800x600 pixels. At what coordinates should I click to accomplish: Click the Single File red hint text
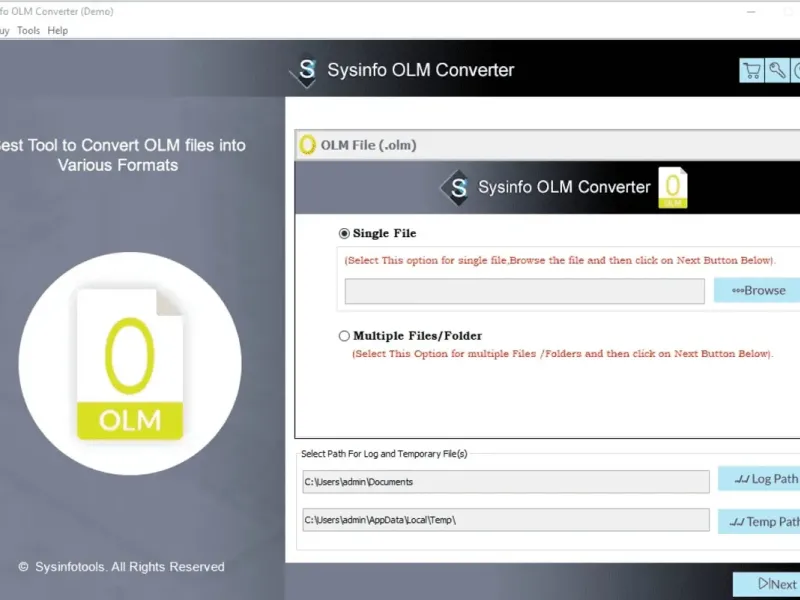click(560, 260)
